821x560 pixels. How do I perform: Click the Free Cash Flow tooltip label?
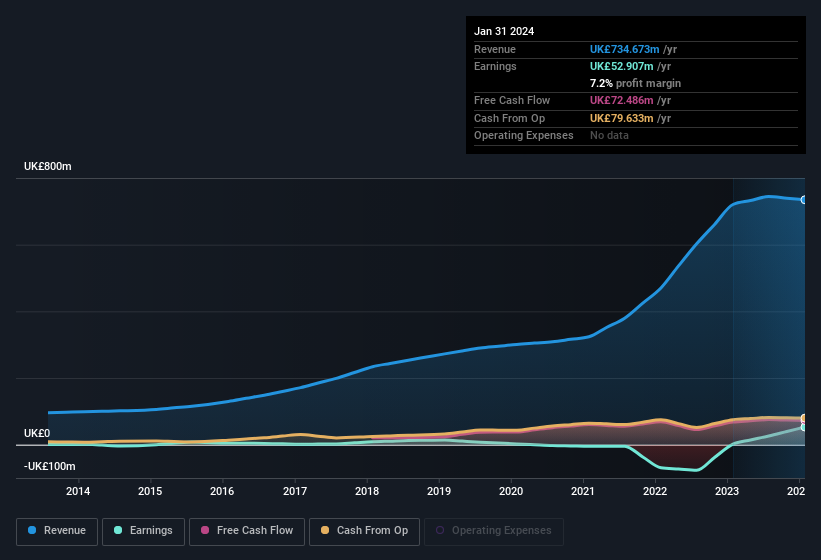pyautogui.click(x=512, y=100)
